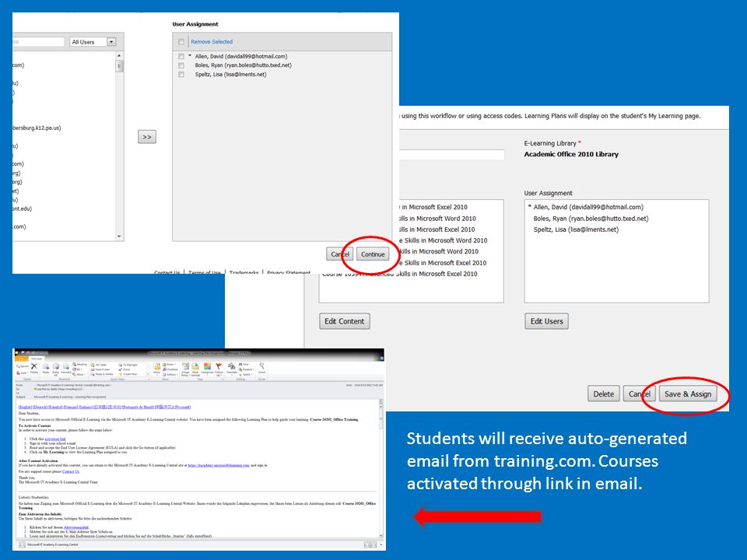Click Save & Assign button

[x=688, y=394]
